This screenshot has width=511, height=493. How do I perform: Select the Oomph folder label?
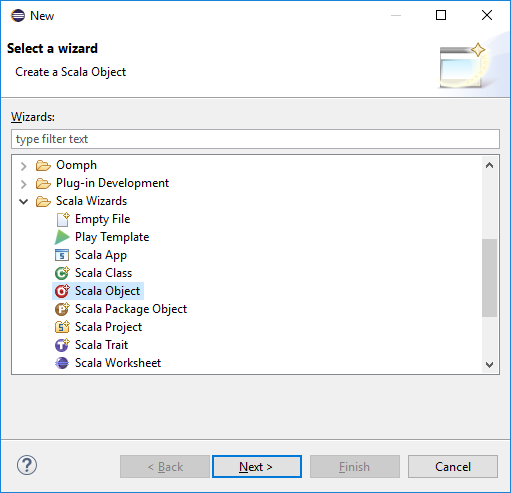(76, 165)
